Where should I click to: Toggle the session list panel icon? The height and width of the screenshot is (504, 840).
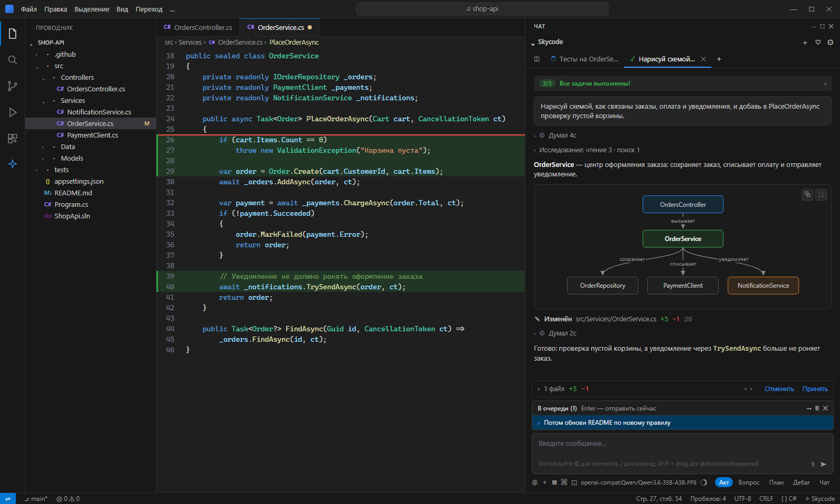[x=537, y=59]
